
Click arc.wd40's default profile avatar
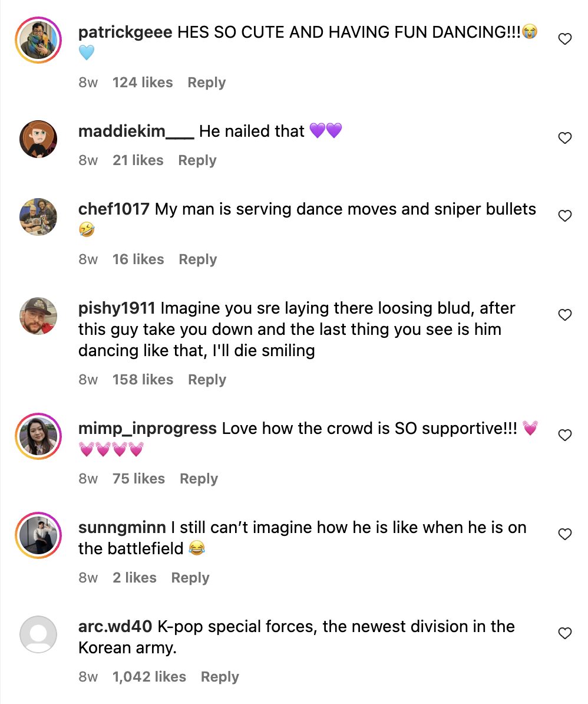click(x=38, y=634)
